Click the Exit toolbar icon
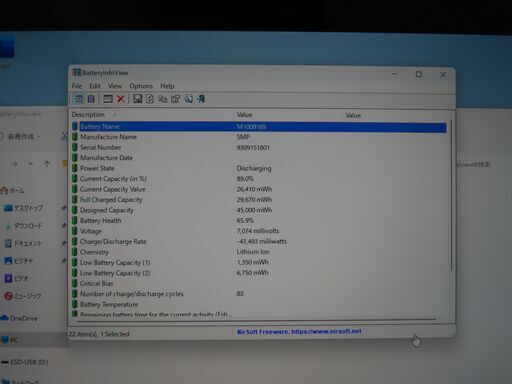The height and width of the screenshot is (384, 512). 201,99
